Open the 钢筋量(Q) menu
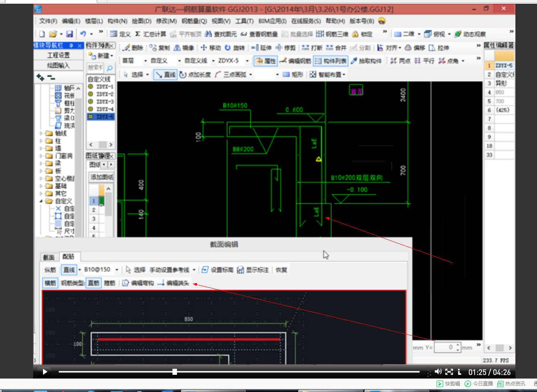This screenshot has width=537, height=392. 194,21
